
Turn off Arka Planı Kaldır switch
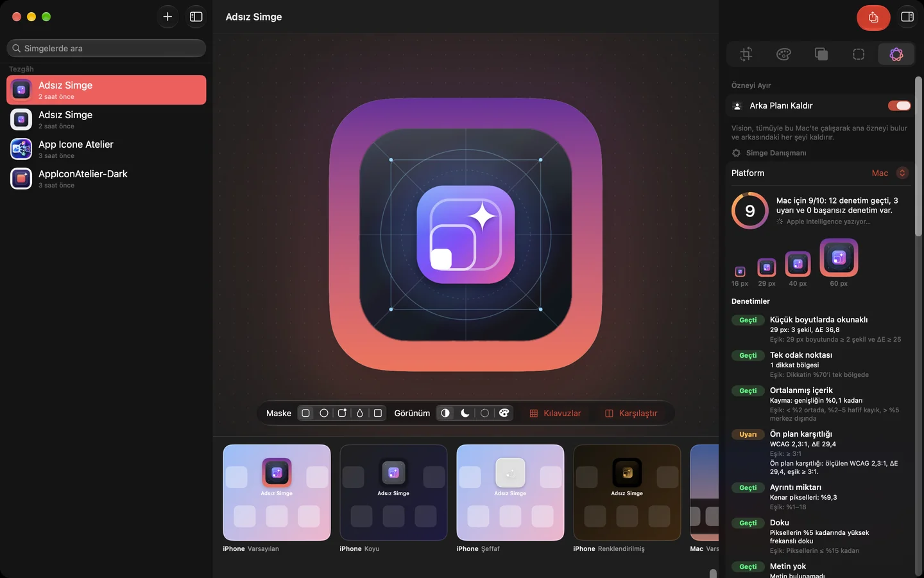coord(899,105)
